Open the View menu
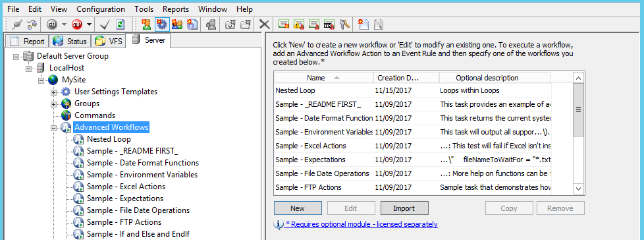The image size is (644, 240). click(59, 9)
